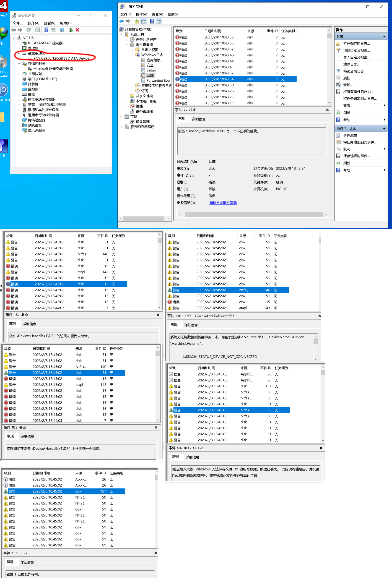This screenshot has width=392, height=582.
Task: Open 操作(A) menu in 计算机管理 window
Action: click(141, 15)
